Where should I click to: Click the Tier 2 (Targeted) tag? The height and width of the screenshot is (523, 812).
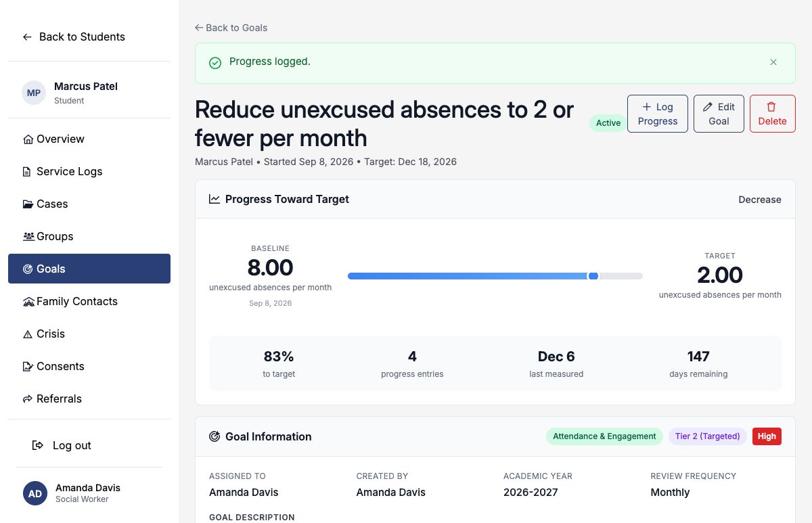[x=707, y=436]
